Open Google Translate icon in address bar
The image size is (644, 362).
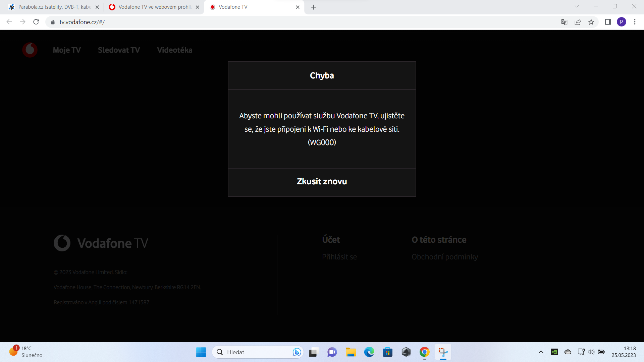click(564, 22)
